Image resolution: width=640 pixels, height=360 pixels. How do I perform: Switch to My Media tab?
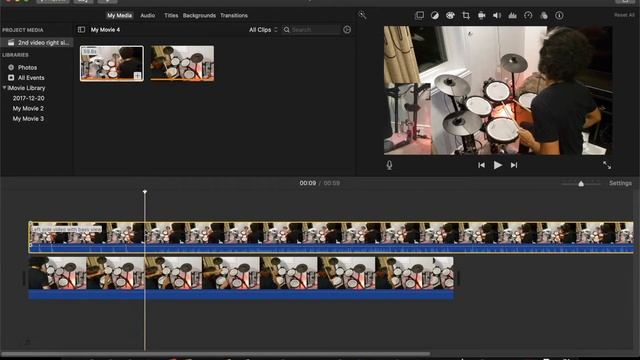click(120, 16)
